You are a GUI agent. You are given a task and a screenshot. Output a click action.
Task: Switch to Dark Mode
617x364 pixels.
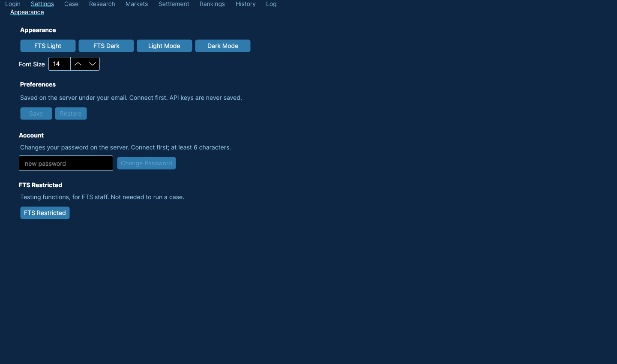pyautogui.click(x=223, y=46)
